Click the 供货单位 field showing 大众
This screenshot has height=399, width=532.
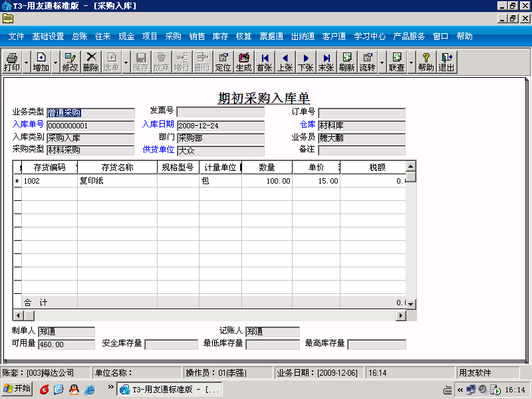tap(221, 151)
